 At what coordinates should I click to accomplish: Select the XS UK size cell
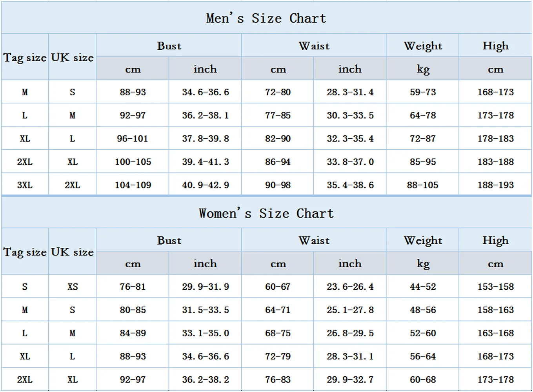(73, 287)
